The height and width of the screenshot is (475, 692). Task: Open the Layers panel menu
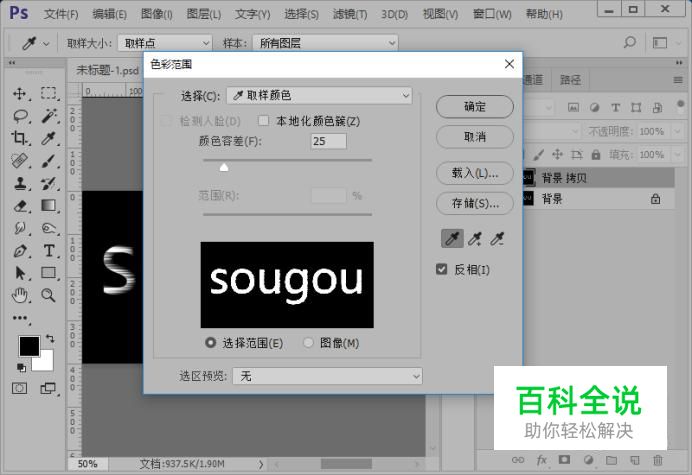coord(678,80)
